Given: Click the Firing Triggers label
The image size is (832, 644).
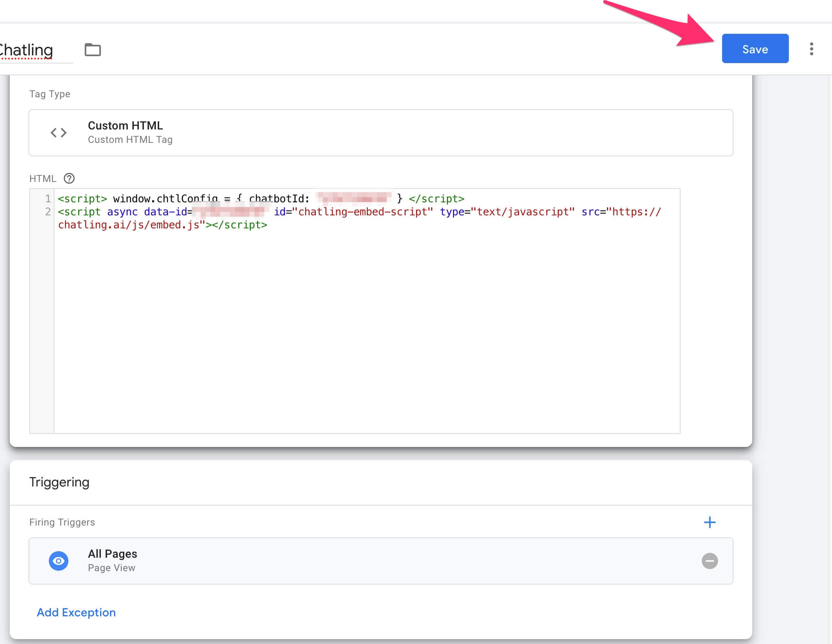Looking at the screenshot, I should click(x=62, y=522).
